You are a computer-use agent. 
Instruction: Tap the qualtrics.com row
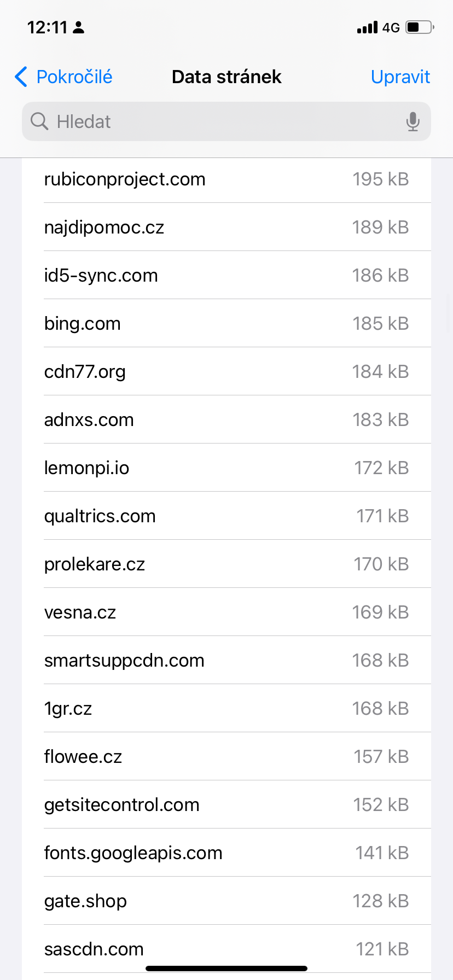tap(226, 516)
